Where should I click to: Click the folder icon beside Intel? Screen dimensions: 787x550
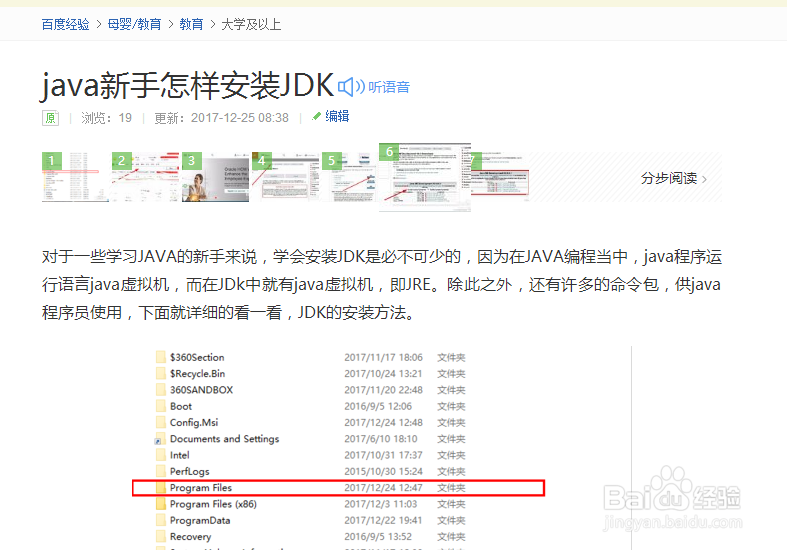click(x=161, y=455)
